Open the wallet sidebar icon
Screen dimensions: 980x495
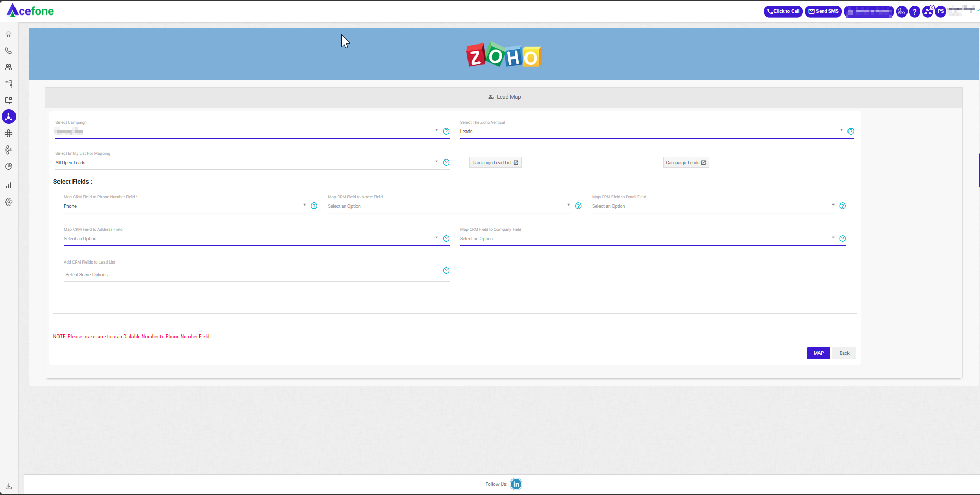coord(9,84)
